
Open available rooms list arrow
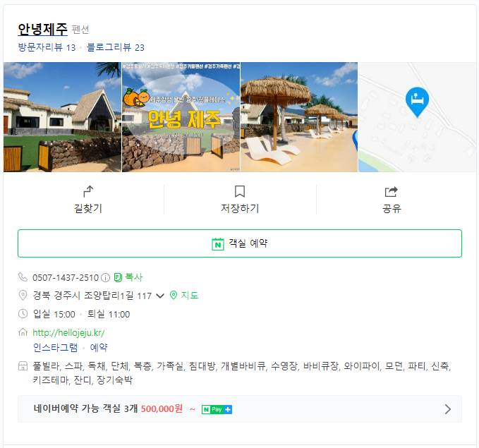[x=447, y=409]
